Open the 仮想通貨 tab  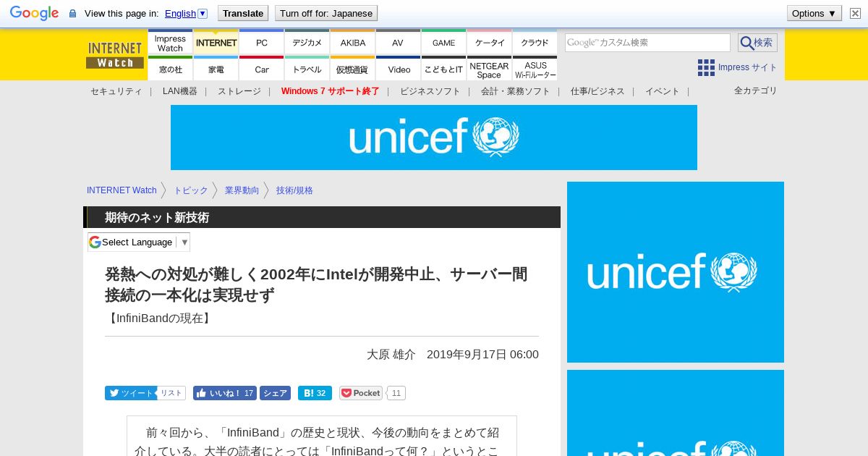352,69
